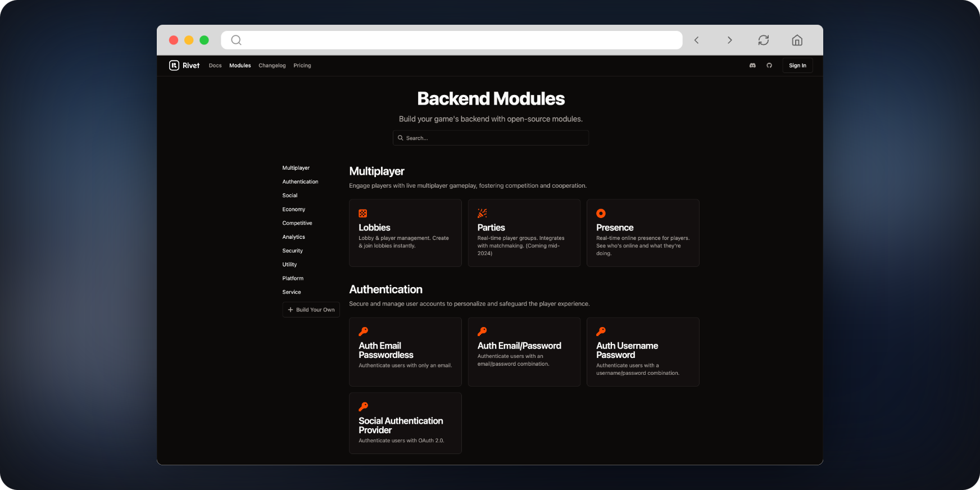This screenshot has width=980, height=490.
Task: Open the Parties module card
Action: pos(524,233)
